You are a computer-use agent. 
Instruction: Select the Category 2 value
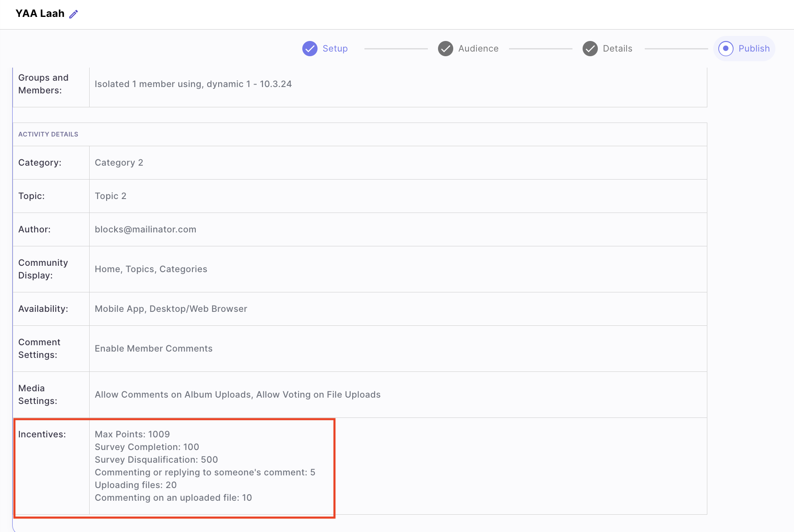tap(119, 163)
